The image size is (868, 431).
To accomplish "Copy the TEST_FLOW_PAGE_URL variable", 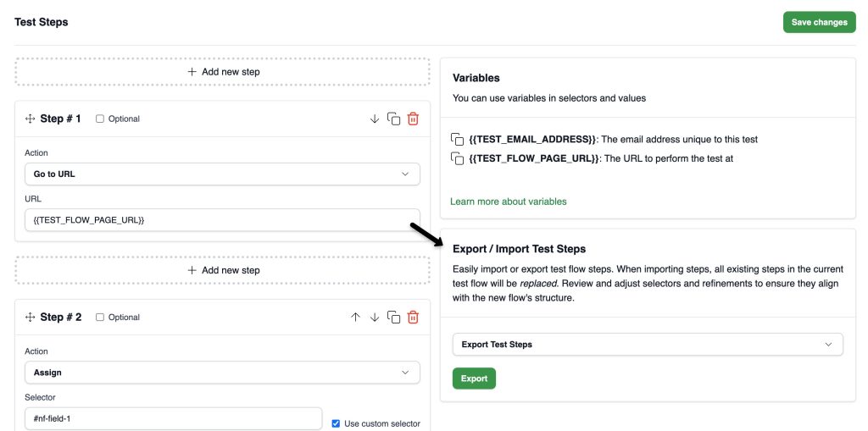I will [457, 158].
